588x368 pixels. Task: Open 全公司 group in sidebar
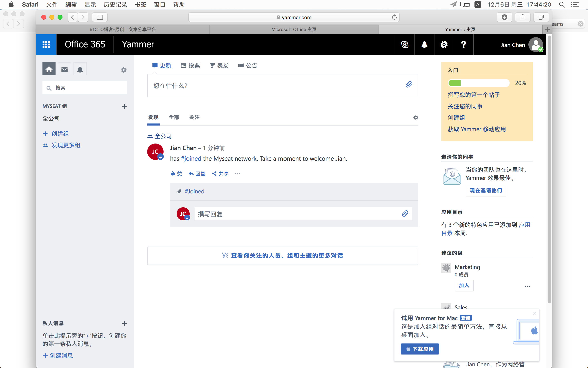[x=51, y=119]
